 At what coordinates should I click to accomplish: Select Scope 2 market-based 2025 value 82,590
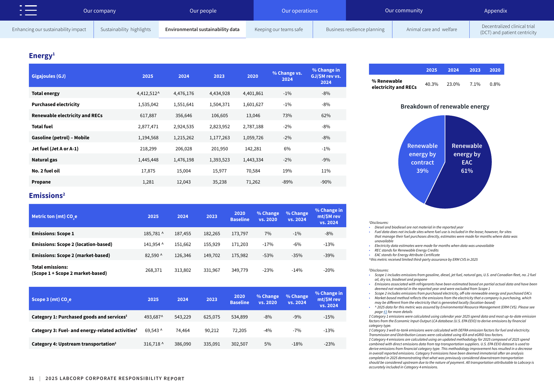pos(153,255)
